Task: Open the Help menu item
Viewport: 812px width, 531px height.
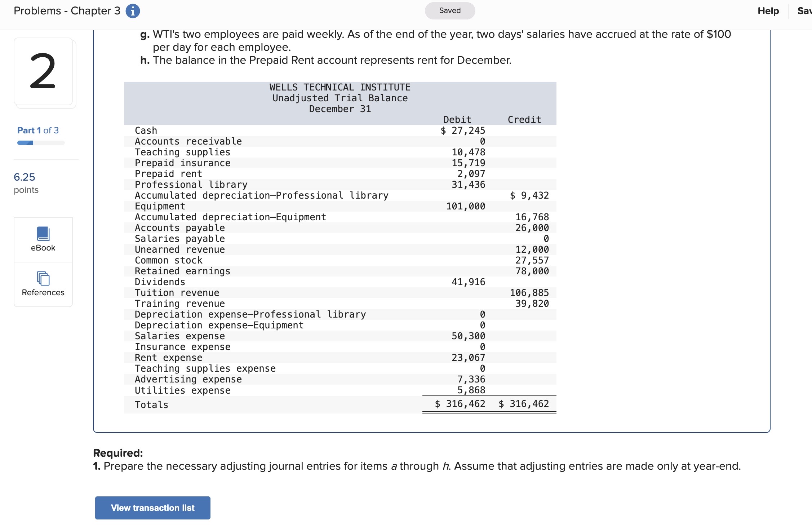Action: 768,11
